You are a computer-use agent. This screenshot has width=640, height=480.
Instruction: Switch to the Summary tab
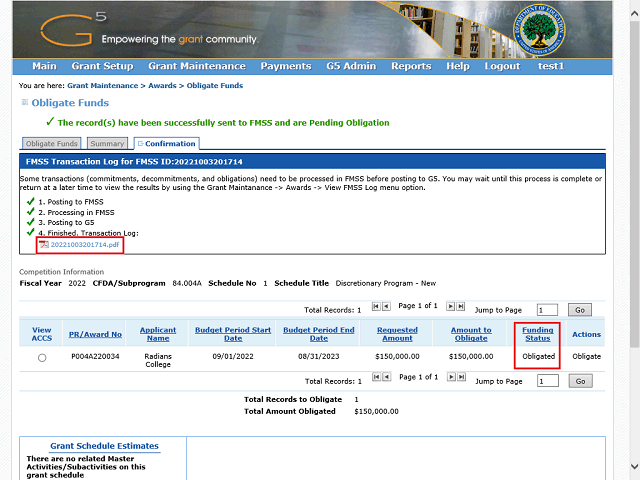[x=107, y=144]
